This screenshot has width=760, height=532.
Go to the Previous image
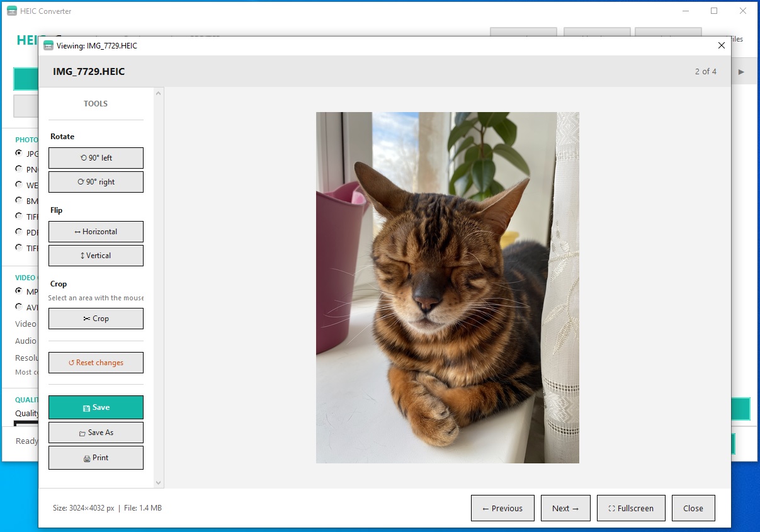pos(502,508)
